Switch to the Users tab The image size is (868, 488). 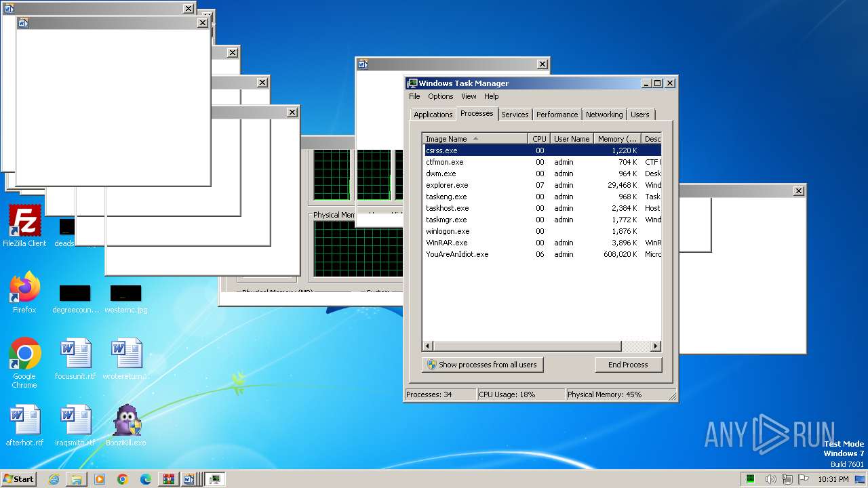640,115
